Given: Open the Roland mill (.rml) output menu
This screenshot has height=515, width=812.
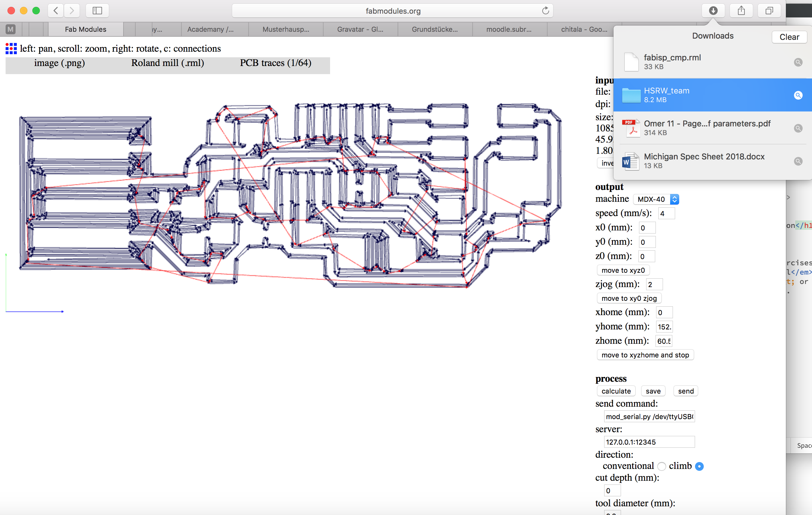Looking at the screenshot, I should point(168,63).
